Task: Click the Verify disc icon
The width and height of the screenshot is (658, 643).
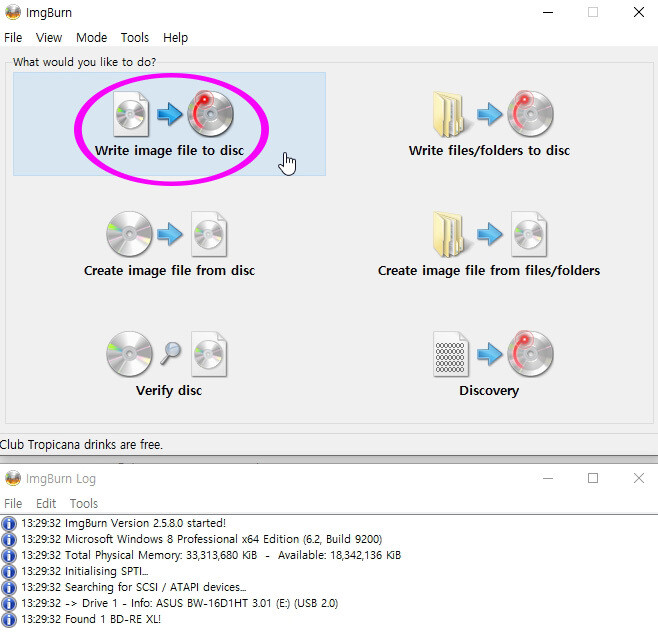Action: [167, 354]
